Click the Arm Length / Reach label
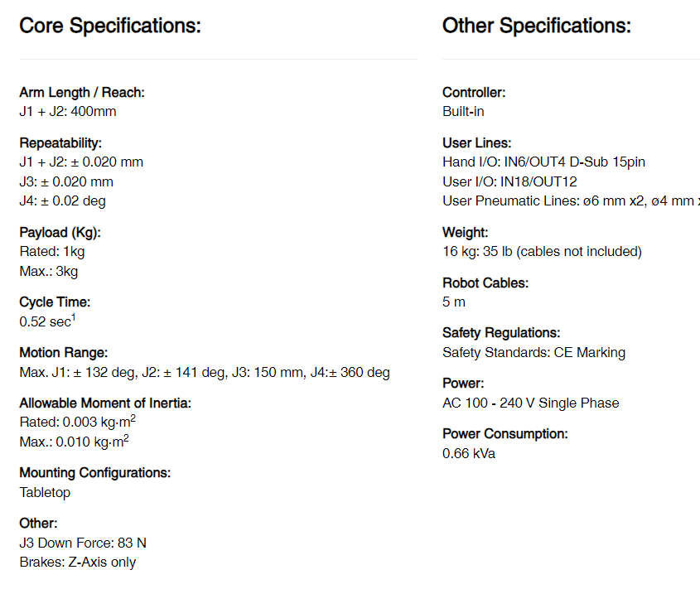Screen dimensions: 700x594 click(x=82, y=93)
